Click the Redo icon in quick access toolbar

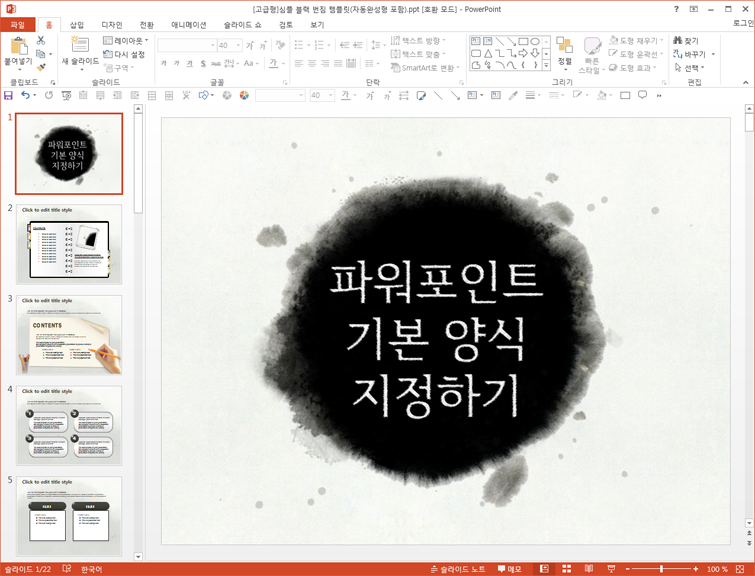coord(49,95)
